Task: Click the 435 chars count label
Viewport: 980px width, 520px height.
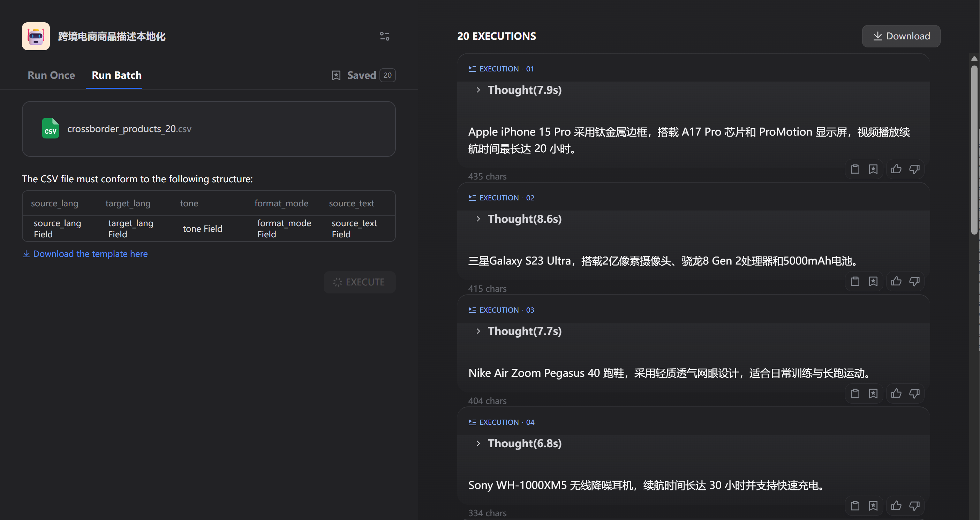Action: [487, 176]
